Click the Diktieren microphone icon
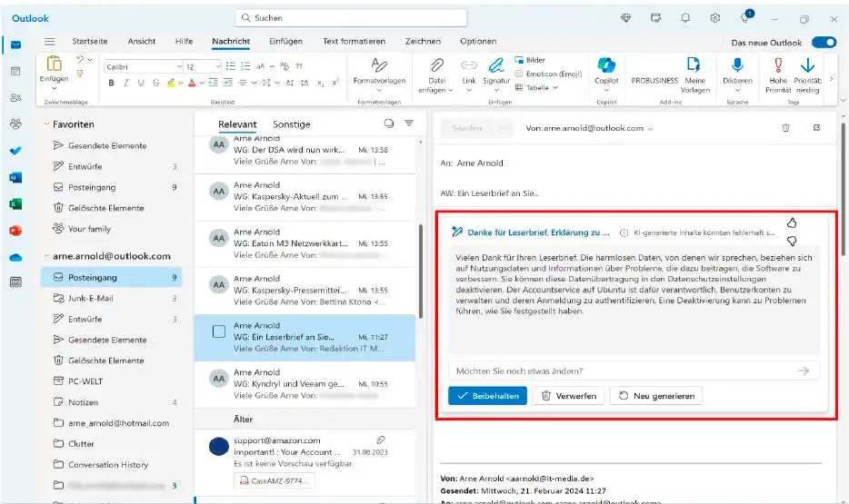849x504 pixels. (737, 65)
